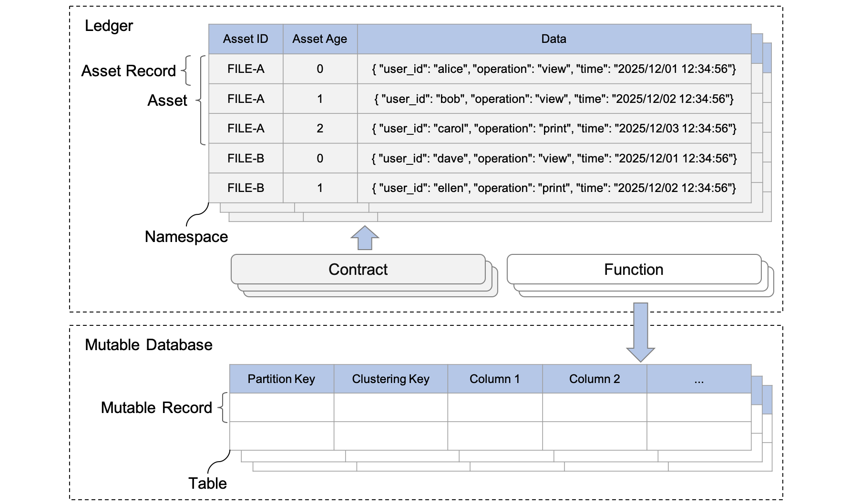Screen dimensions: 851x504
Task: Click the Namespace label
Action: 186,237
